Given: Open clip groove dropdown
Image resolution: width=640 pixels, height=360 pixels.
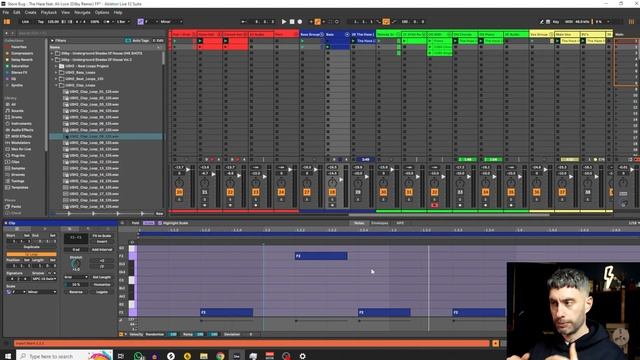Looking at the screenshot, I should coord(44,279).
